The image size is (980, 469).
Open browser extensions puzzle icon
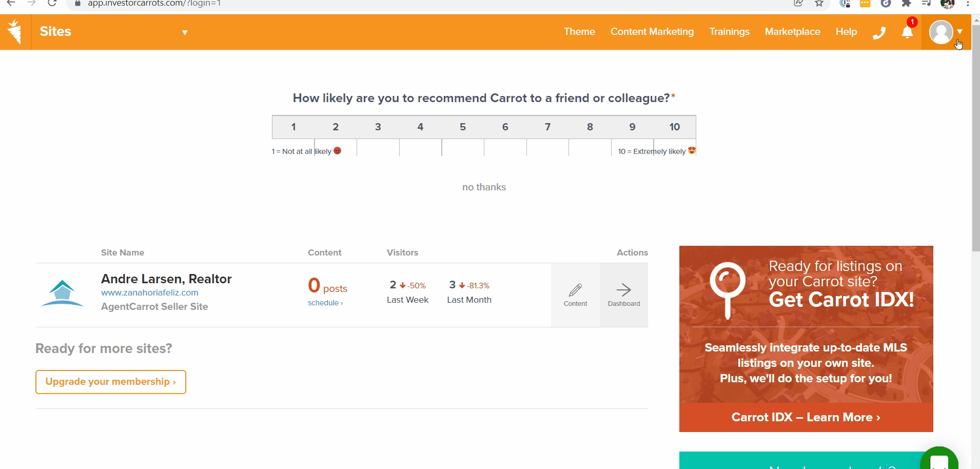(907, 3)
